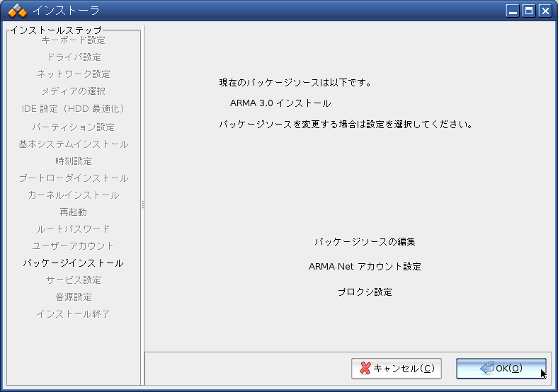The image size is (558, 392).
Task: Click the red X icon on Cancel button
Action: [x=365, y=369]
